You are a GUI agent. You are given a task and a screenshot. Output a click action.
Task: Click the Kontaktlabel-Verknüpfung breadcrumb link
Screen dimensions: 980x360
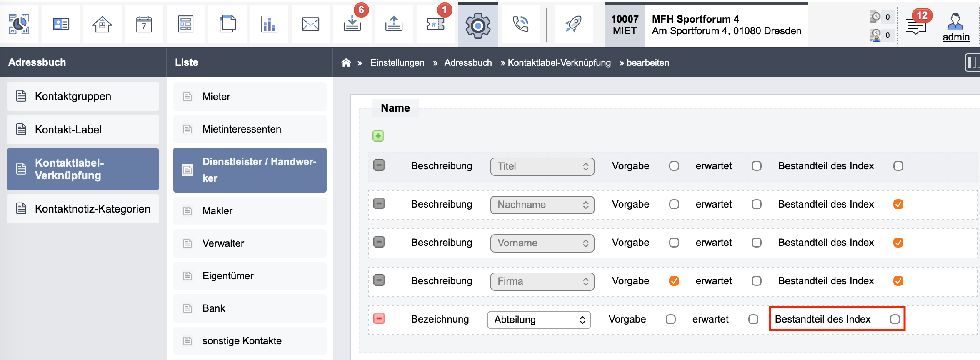coord(559,62)
